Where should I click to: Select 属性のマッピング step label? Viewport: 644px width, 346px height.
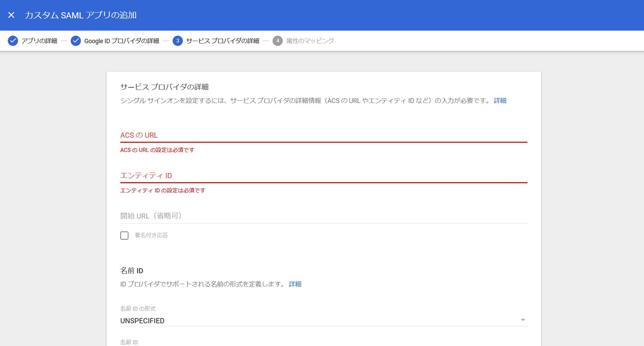tap(310, 41)
